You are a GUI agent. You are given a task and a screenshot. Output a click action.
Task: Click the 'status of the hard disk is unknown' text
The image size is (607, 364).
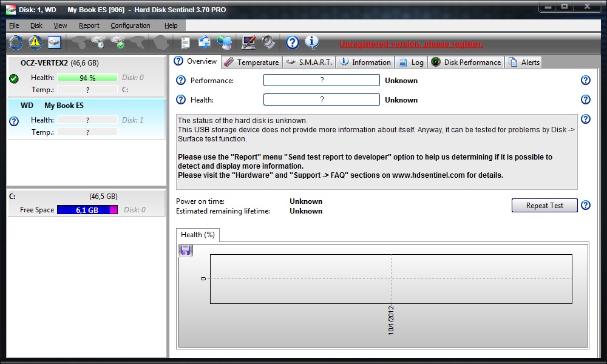coord(243,121)
